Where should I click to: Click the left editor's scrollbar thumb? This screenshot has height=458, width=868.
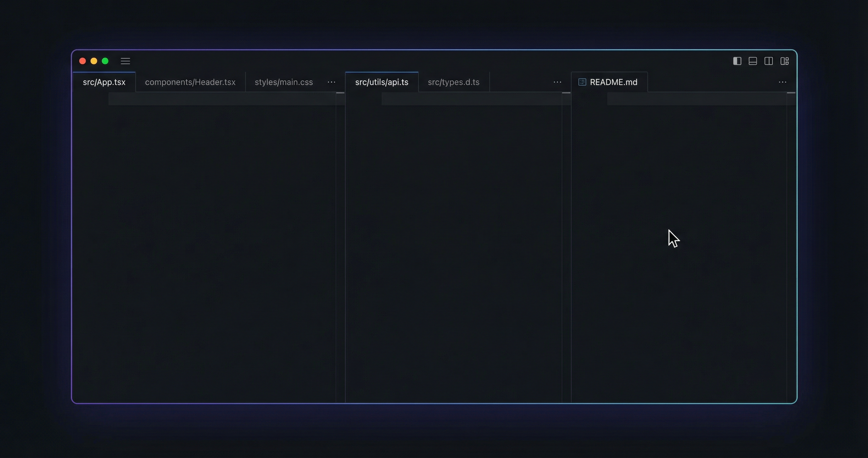(x=340, y=93)
